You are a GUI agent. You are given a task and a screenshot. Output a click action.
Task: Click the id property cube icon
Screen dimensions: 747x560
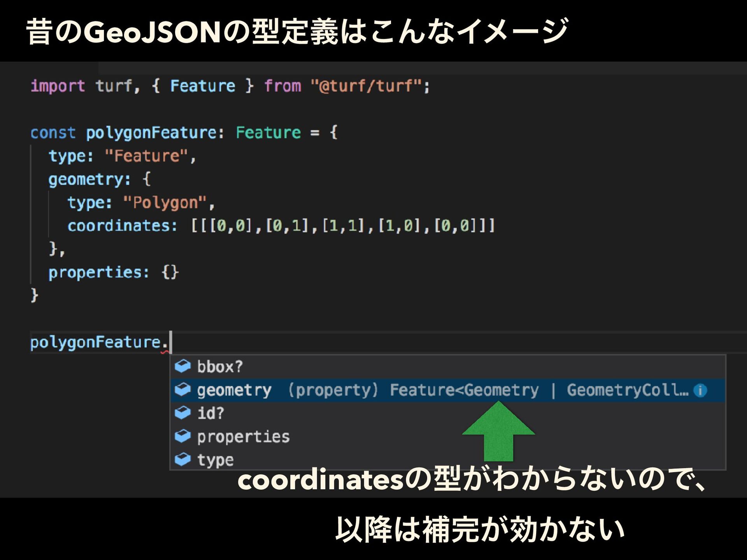(182, 413)
